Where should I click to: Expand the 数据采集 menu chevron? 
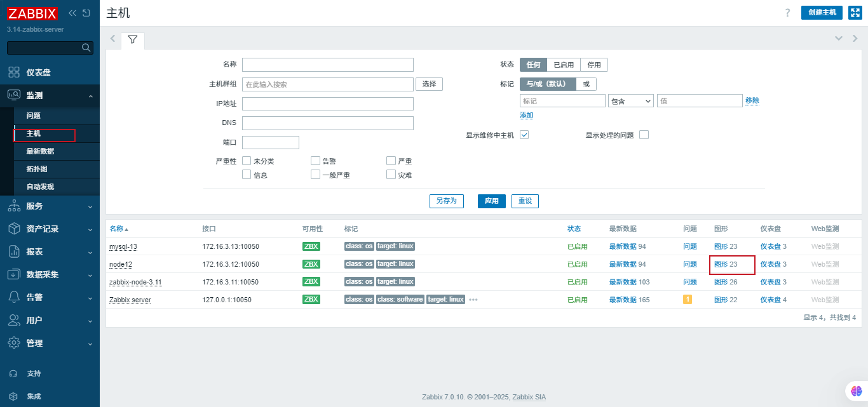(x=90, y=275)
